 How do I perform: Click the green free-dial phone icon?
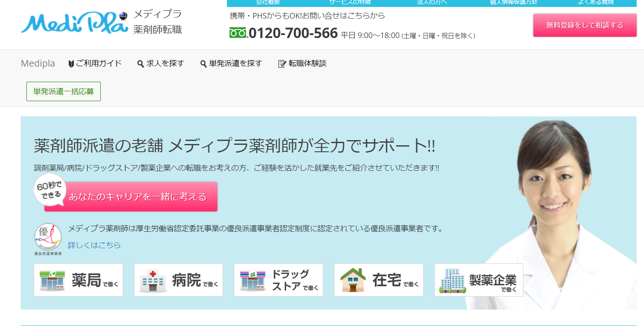click(238, 33)
